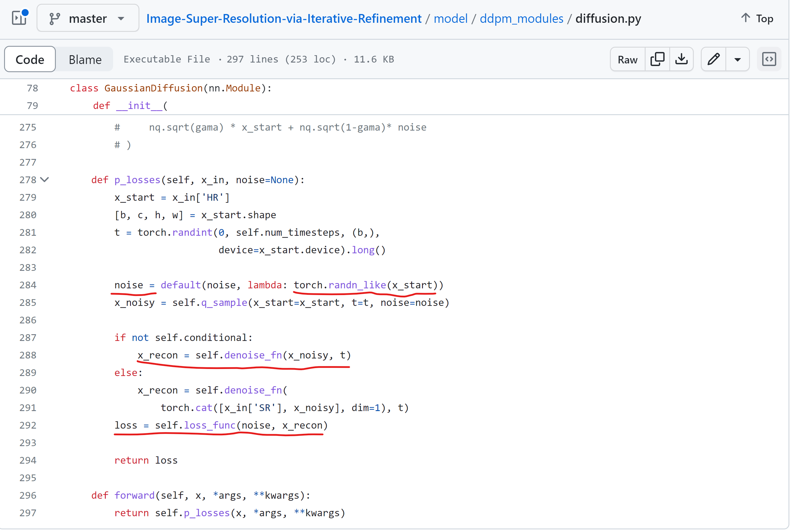Expand the file tree side panel
The width and height of the screenshot is (792, 532).
(19, 18)
